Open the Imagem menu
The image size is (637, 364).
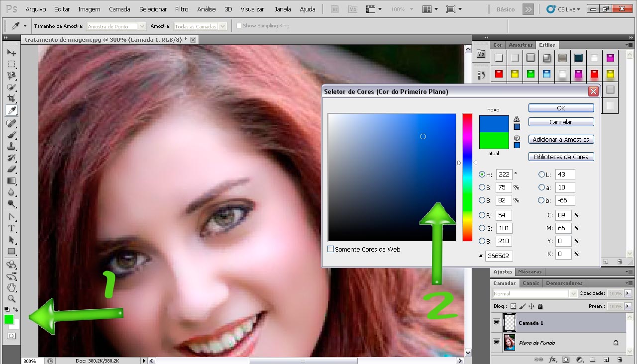89,9
